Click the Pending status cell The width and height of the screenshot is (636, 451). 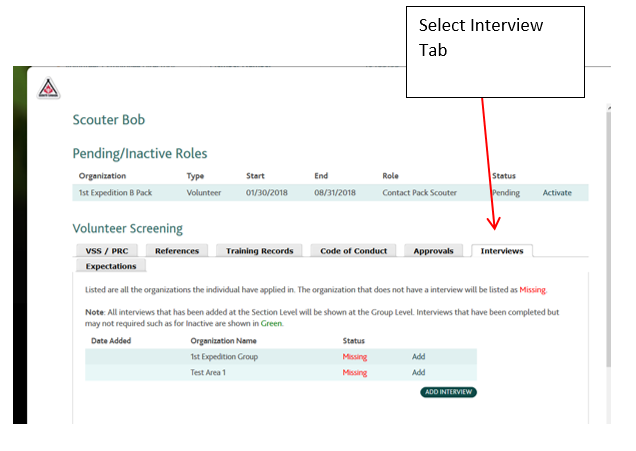[506, 193]
